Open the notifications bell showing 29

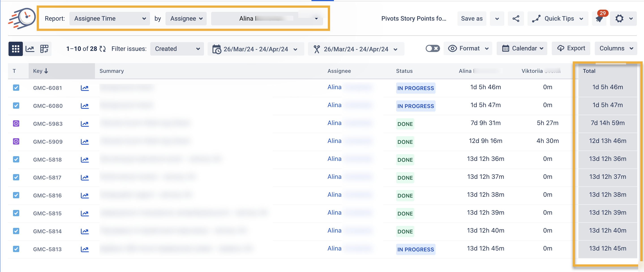(x=599, y=18)
